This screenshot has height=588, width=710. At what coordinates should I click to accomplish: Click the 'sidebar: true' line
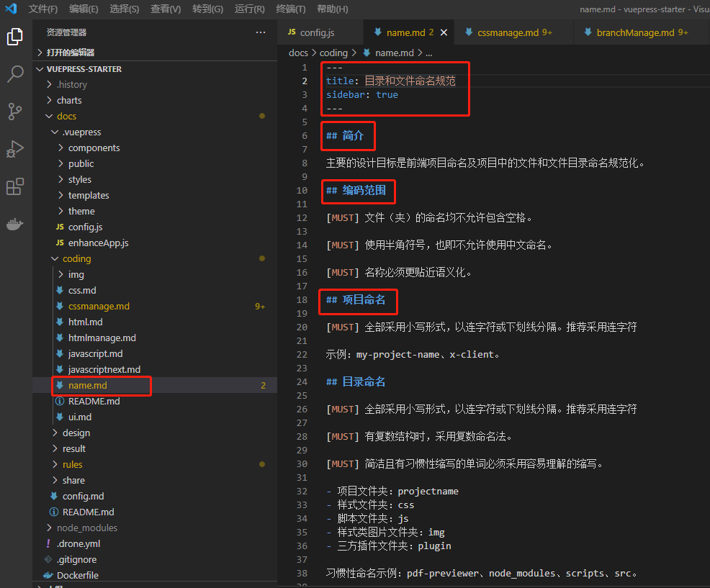click(361, 94)
